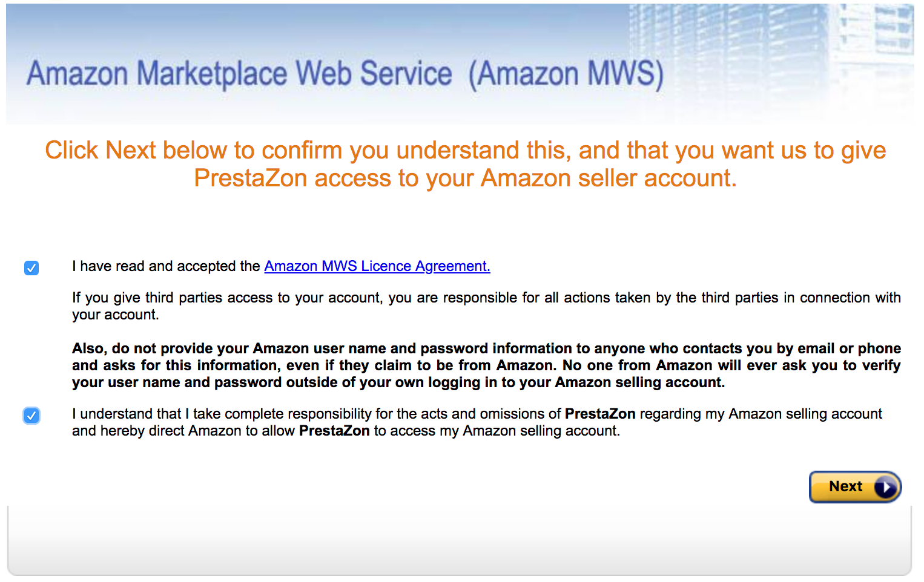Click the orange "Click Next below" heading line

tap(465, 150)
